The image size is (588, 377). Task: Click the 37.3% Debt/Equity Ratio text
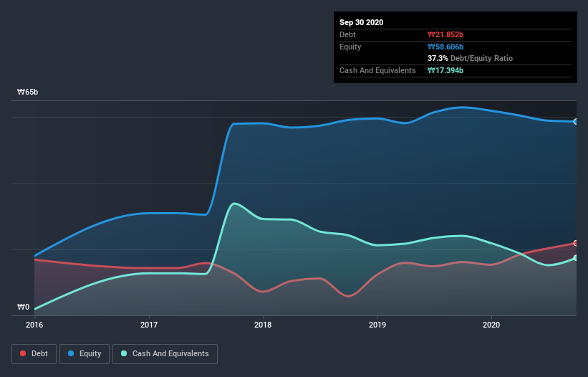471,58
